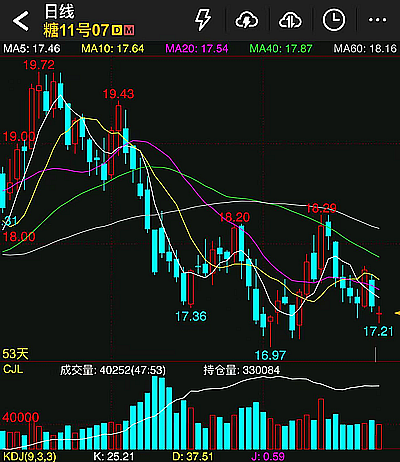Open the clock period selector icon
Image resolution: width=400 pixels, height=462 pixels.
click(334, 20)
